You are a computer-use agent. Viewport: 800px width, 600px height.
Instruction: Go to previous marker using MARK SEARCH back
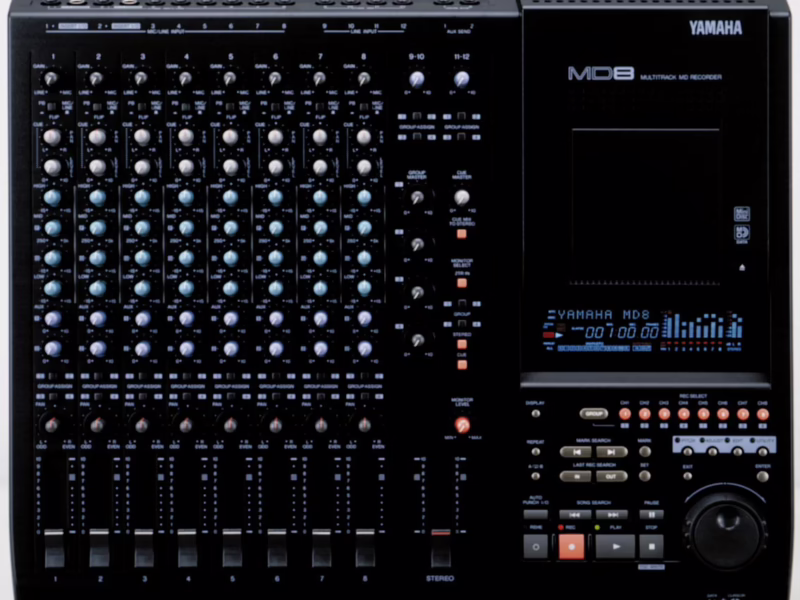(x=576, y=452)
